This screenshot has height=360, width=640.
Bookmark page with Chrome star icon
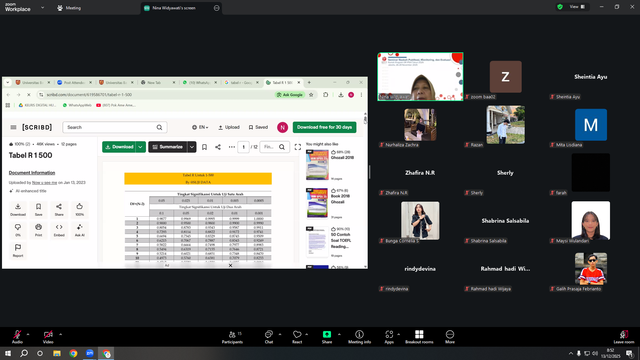tap(311, 95)
